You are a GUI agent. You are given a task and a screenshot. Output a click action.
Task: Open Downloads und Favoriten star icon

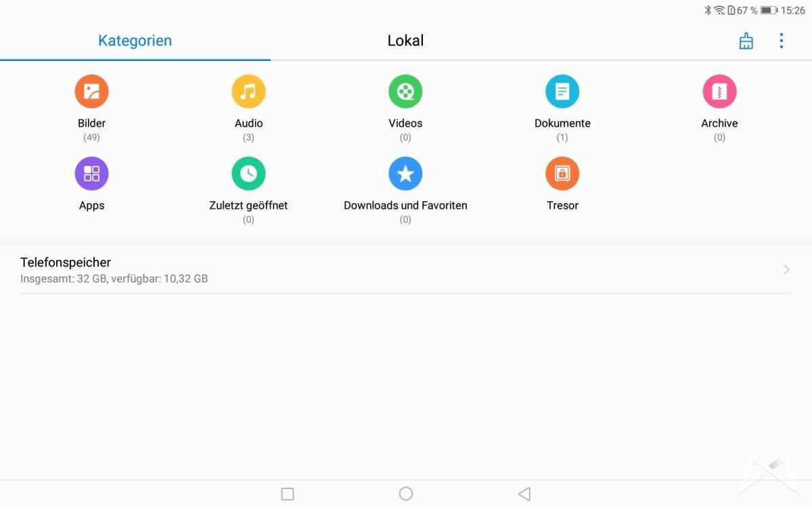(405, 173)
